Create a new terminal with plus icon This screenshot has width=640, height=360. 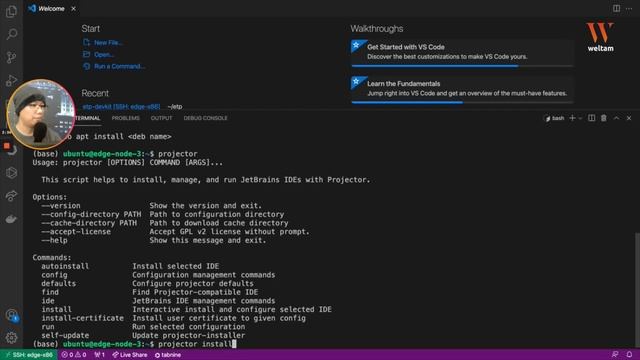click(572, 118)
